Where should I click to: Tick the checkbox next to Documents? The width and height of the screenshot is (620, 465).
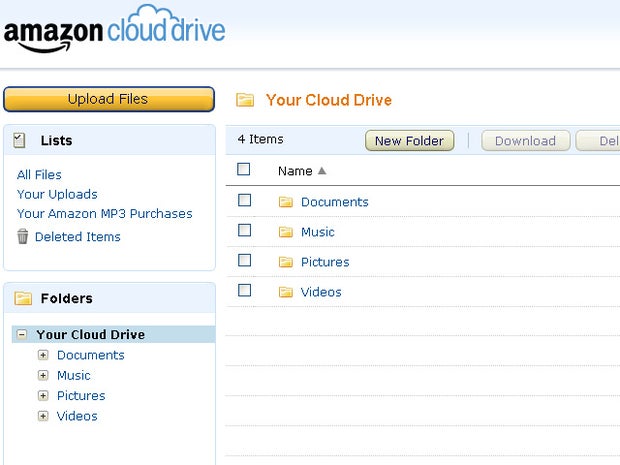coord(244,201)
